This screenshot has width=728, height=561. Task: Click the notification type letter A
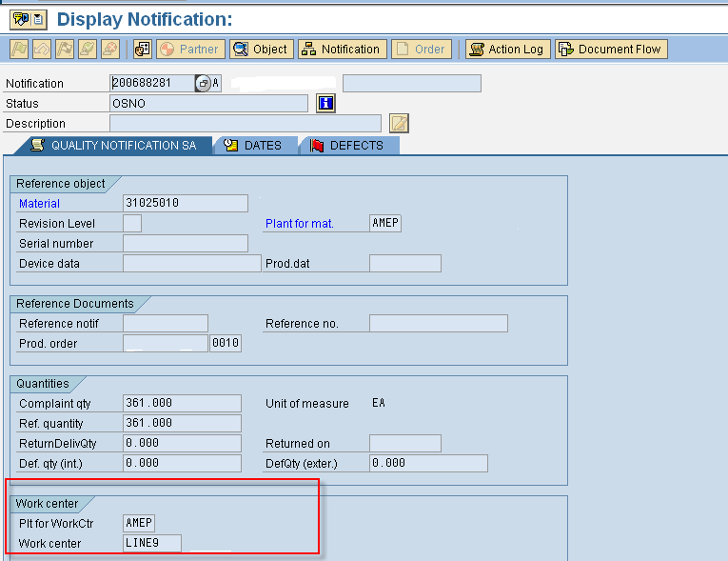(x=215, y=83)
